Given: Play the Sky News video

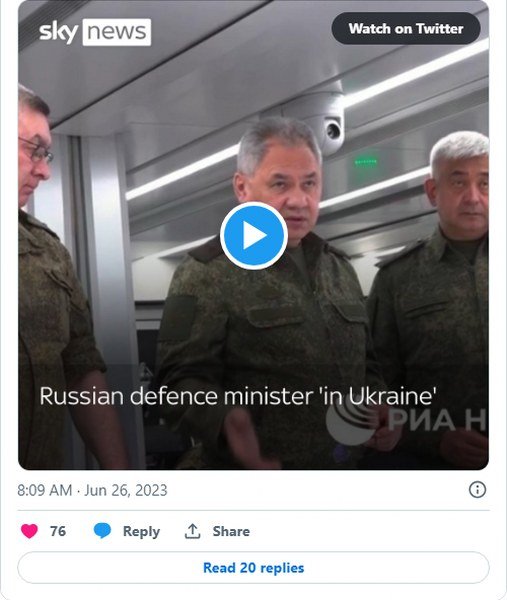Looking at the screenshot, I should (254, 236).
